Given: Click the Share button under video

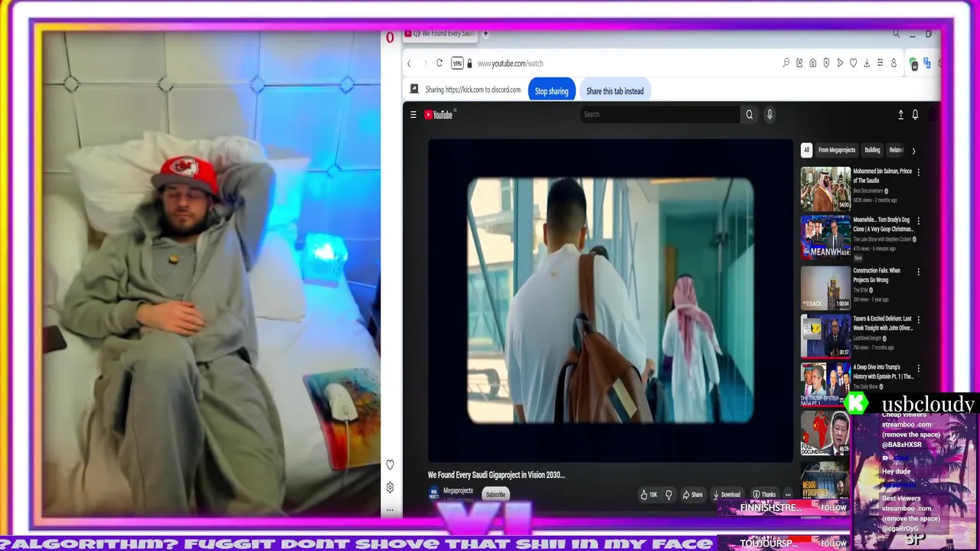Looking at the screenshot, I should (x=692, y=494).
